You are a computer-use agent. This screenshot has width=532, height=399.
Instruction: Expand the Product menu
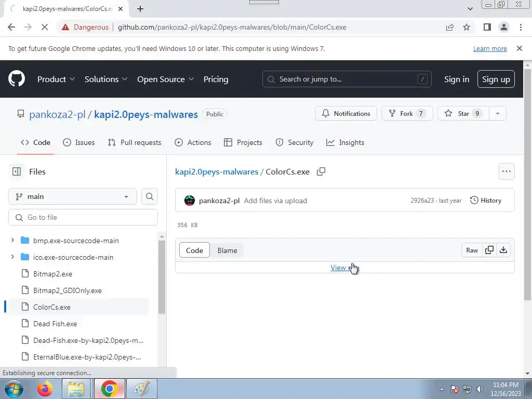coord(56,79)
